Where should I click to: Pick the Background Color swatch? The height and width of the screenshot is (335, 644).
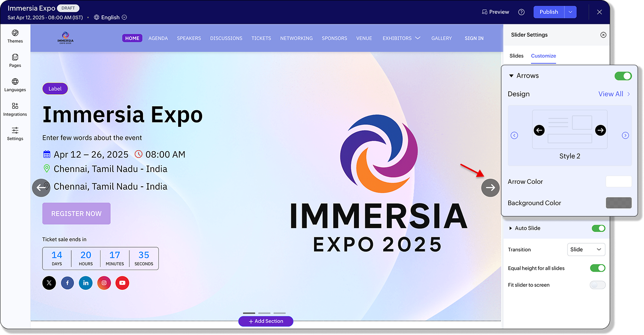coord(619,203)
